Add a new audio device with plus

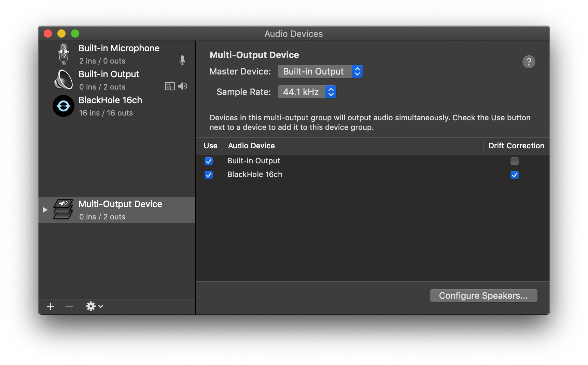click(50, 306)
